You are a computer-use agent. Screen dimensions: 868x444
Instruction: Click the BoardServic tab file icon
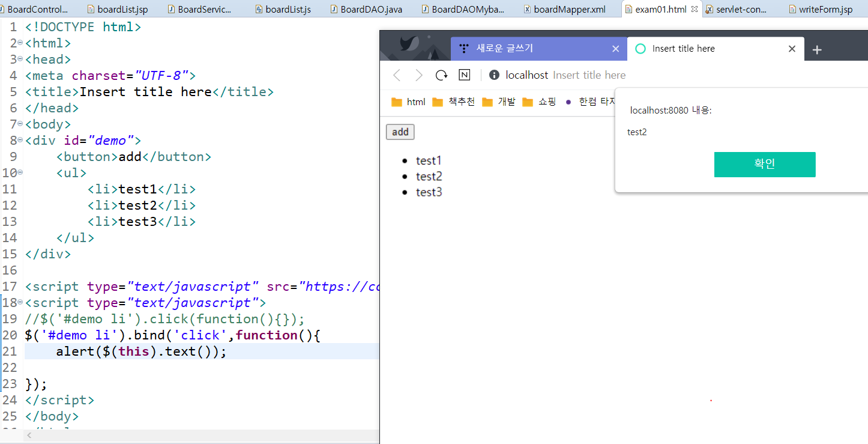point(172,10)
